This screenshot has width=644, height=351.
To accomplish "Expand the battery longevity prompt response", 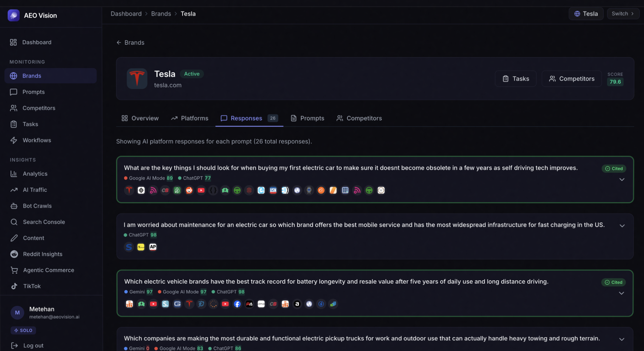I will click(x=621, y=293).
